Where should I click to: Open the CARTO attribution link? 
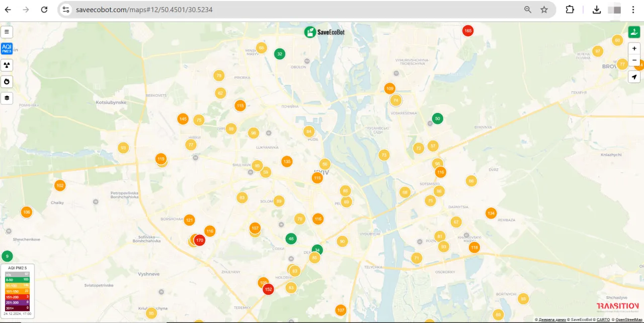[603, 319]
